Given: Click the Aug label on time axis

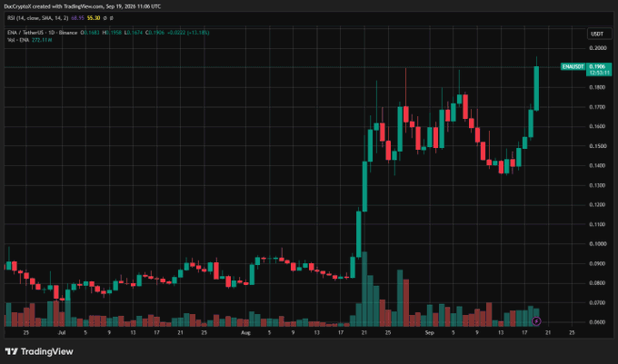Looking at the screenshot, I should 245,333.
